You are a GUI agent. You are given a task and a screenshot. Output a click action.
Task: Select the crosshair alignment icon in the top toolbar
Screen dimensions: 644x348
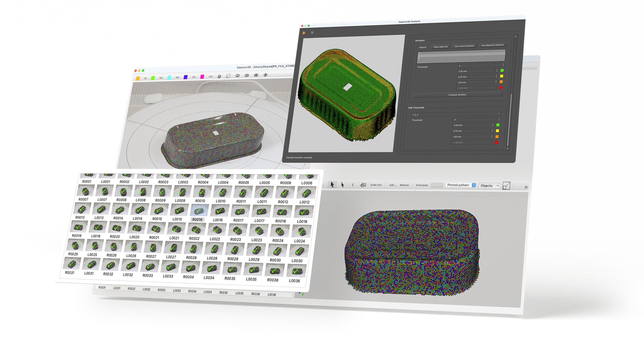[x=266, y=75]
